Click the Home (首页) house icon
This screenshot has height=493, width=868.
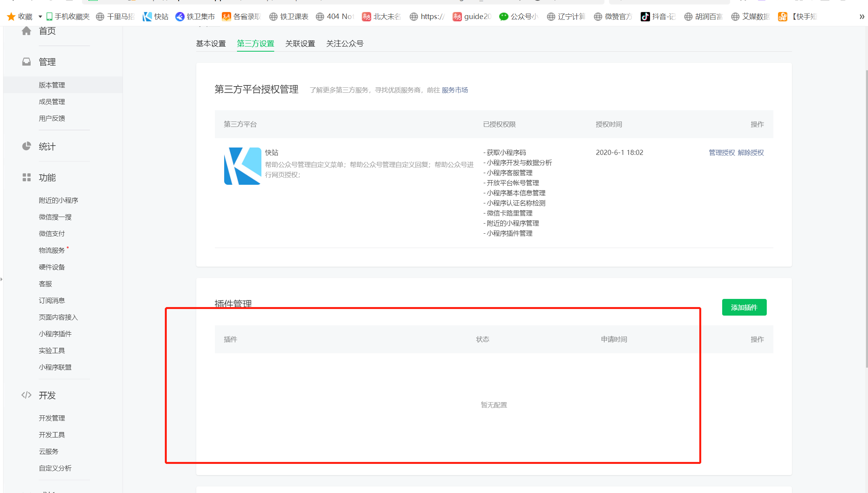(26, 31)
